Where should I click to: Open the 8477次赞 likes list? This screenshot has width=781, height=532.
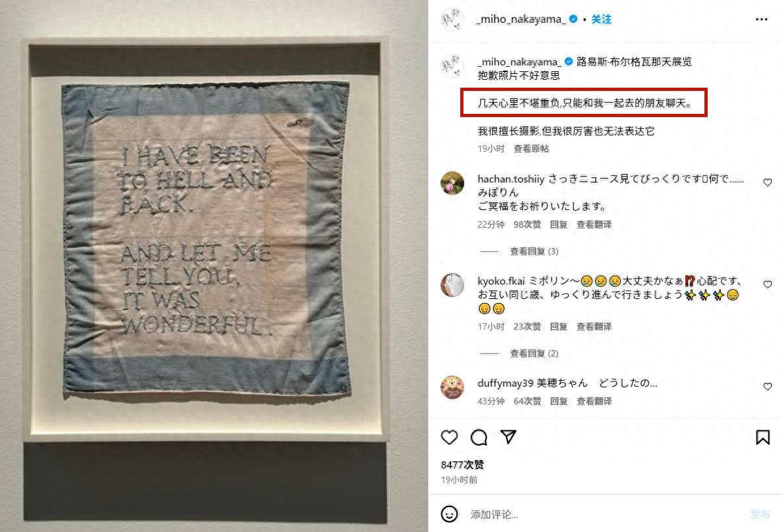(x=462, y=465)
